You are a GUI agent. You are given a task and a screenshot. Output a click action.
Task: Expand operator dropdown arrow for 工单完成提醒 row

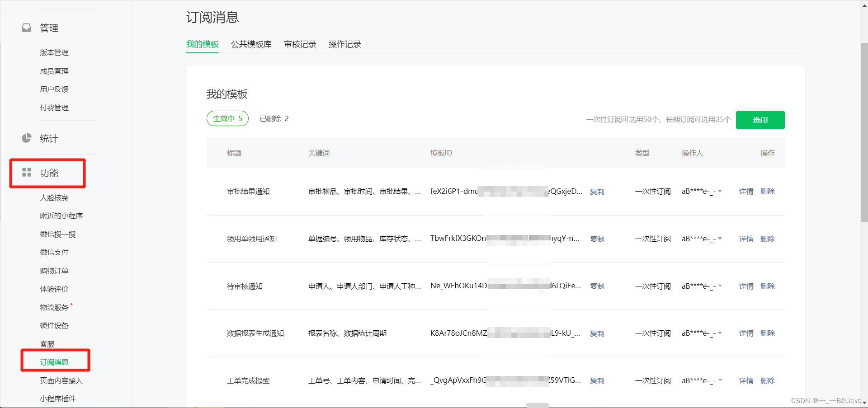pos(720,380)
